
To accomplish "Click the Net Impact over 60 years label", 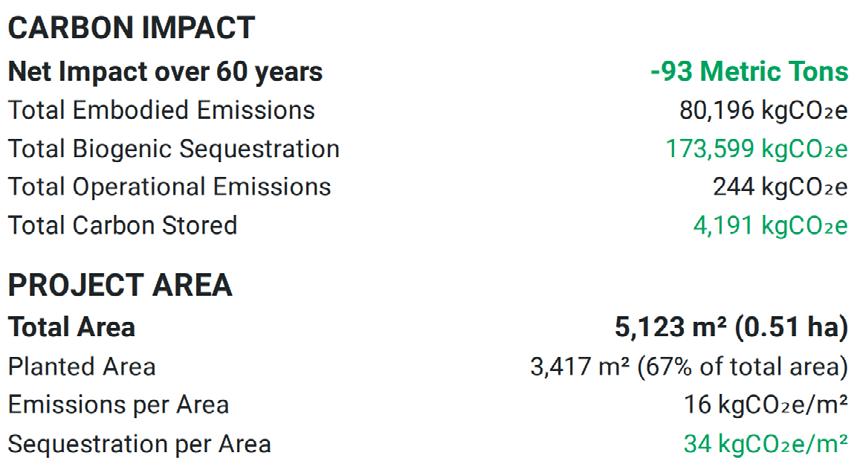I will pos(165,72).
